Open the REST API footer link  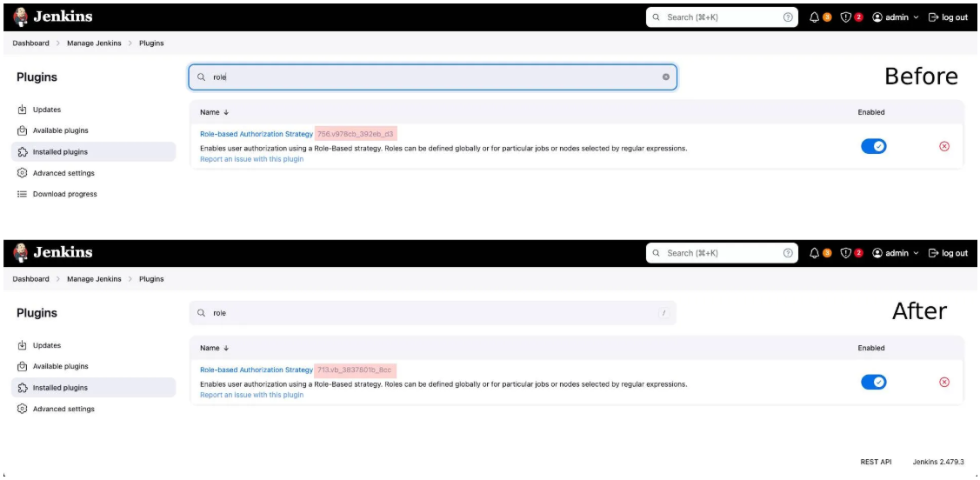876,462
